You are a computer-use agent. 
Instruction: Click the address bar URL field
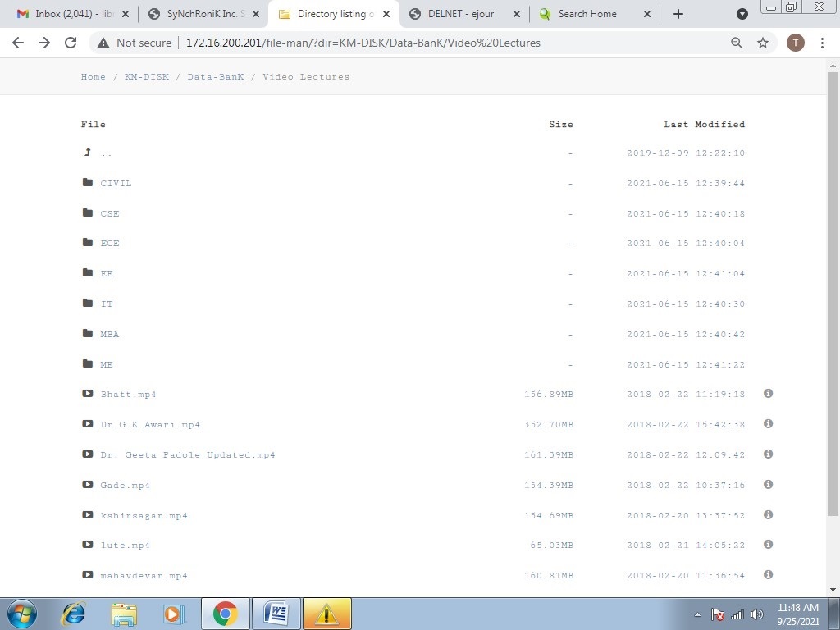click(363, 43)
